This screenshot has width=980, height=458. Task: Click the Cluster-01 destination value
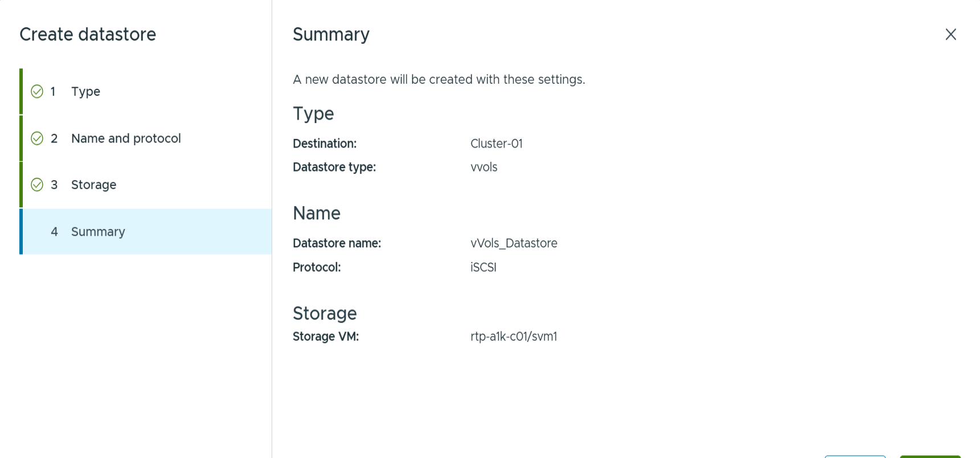[496, 144]
